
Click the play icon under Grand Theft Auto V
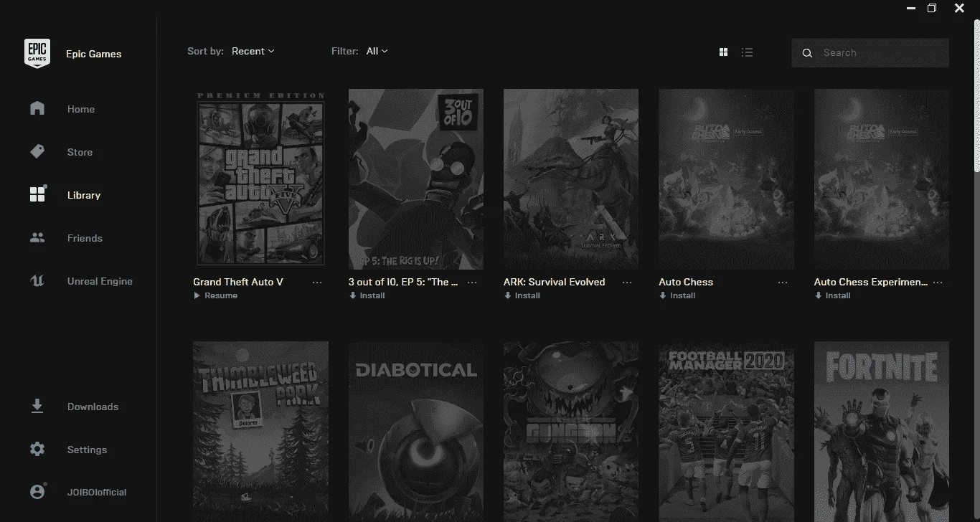pyautogui.click(x=197, y=295)
